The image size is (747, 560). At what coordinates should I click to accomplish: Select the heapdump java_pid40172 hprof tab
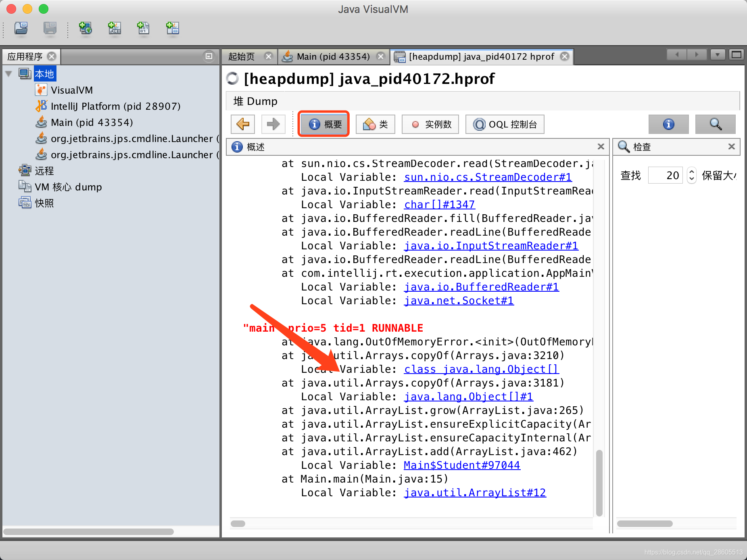[481, 56]
